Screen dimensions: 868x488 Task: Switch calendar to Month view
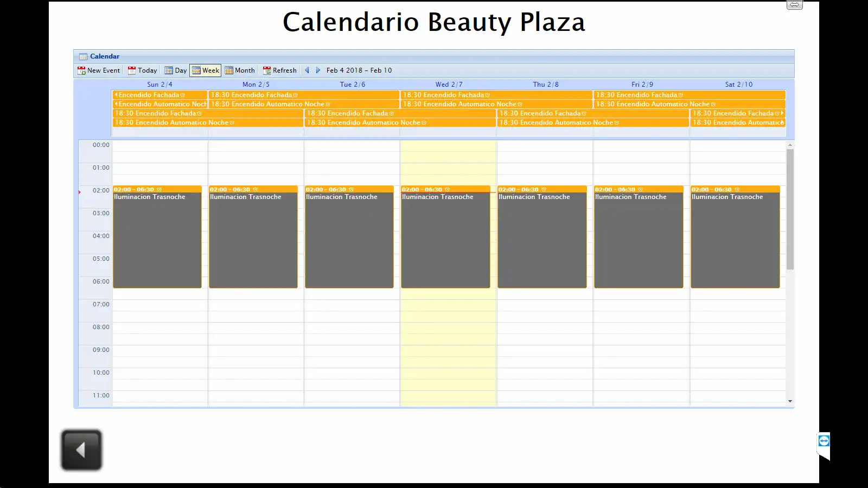(x=240, y=70)
